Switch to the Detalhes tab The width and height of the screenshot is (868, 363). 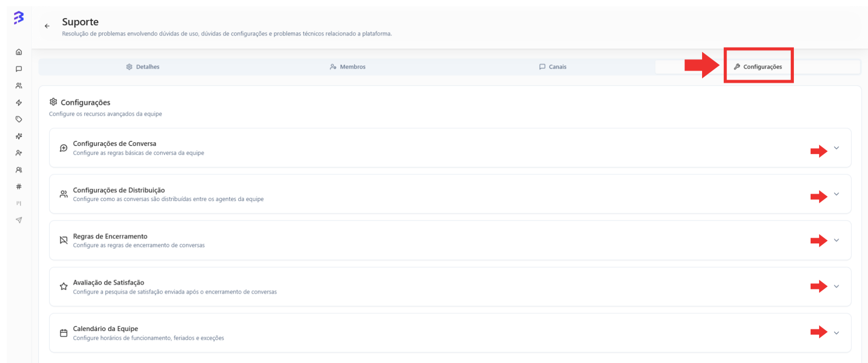[143, 67]
